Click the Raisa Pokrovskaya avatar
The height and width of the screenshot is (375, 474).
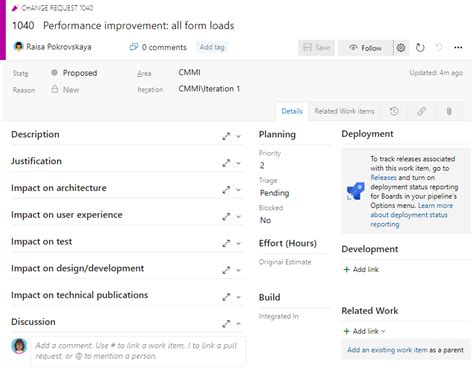(19, 46)
